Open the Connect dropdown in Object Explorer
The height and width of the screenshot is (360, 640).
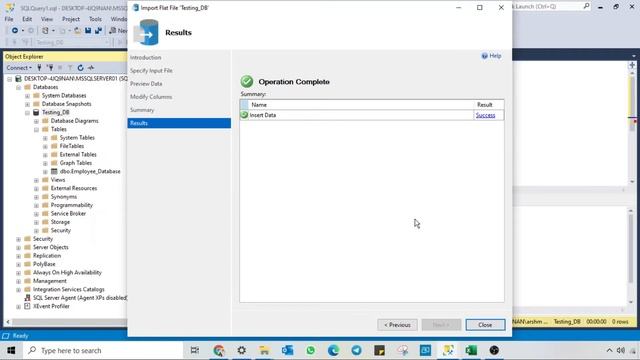pos(19,68)
